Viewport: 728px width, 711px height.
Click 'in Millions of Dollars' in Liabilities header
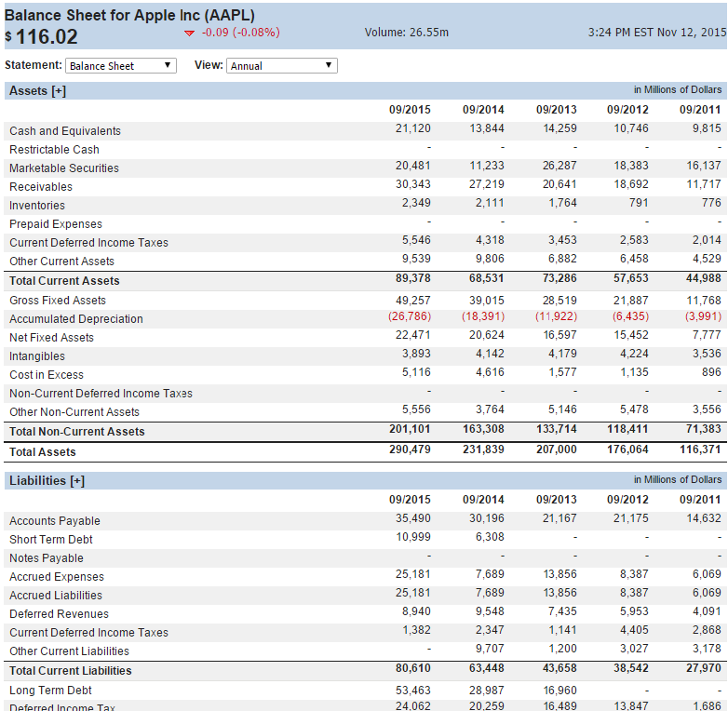coord(678,479)
